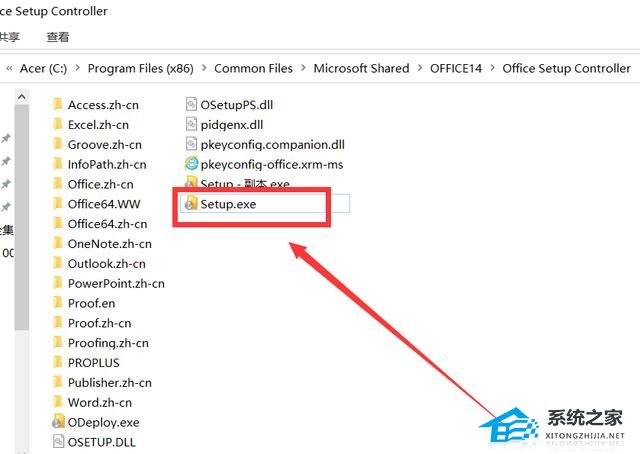Click the Proofing.zh-cn folder icon
Image resolution: width=640 pixels, height=454 pixels.
(58, 343)
